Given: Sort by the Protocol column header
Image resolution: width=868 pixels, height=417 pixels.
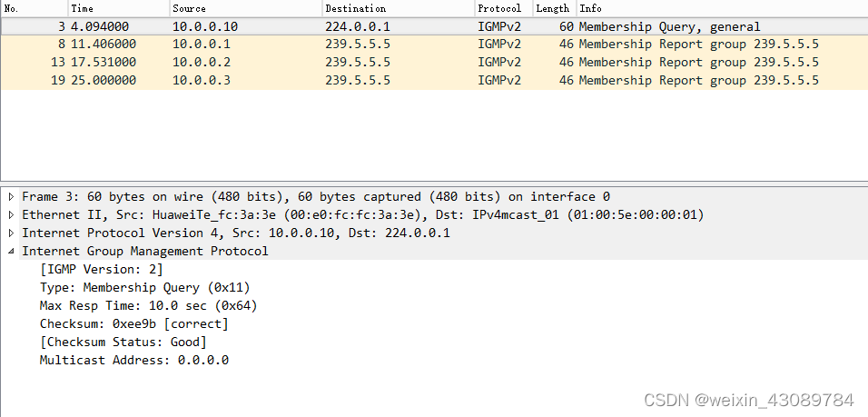Looking at the screenshot, I should (504, 8).
